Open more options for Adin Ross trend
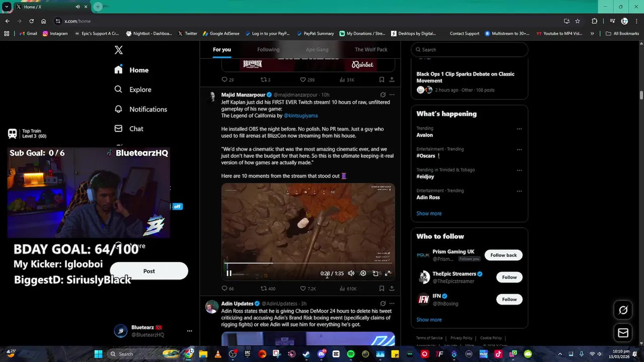 point(519,191)
